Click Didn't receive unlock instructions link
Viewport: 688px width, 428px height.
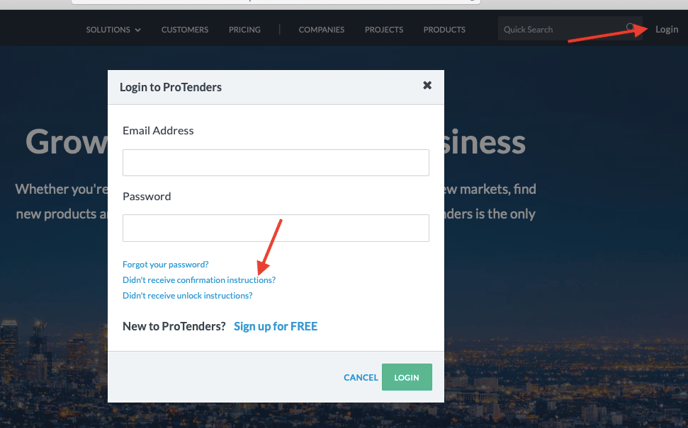(187, 295)
